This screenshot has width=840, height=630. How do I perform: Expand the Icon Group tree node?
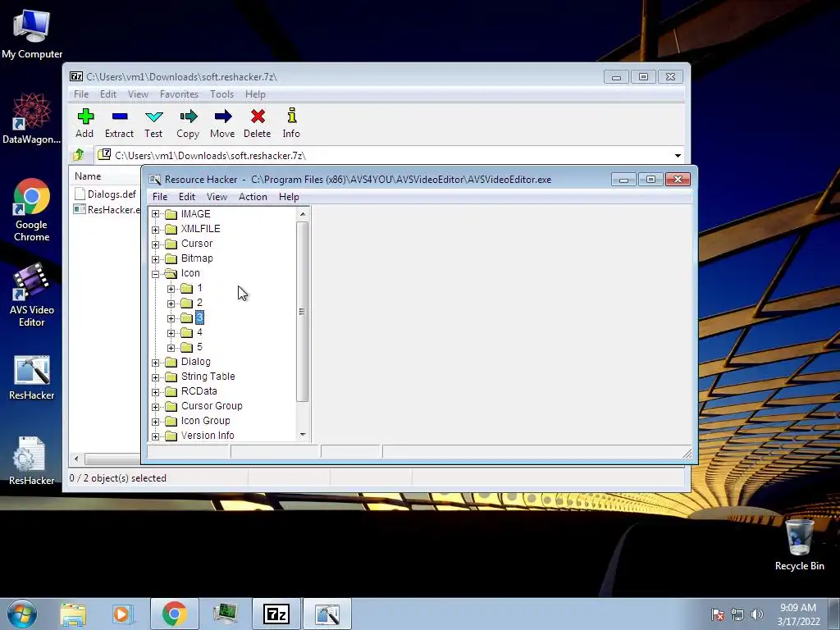[x=155, y=422]
